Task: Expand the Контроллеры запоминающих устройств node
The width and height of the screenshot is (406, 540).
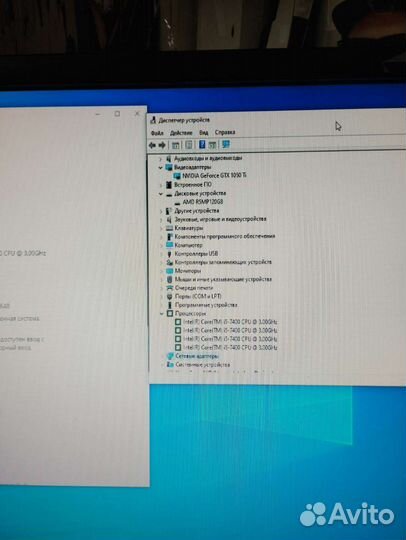Action: click(161, 262)
